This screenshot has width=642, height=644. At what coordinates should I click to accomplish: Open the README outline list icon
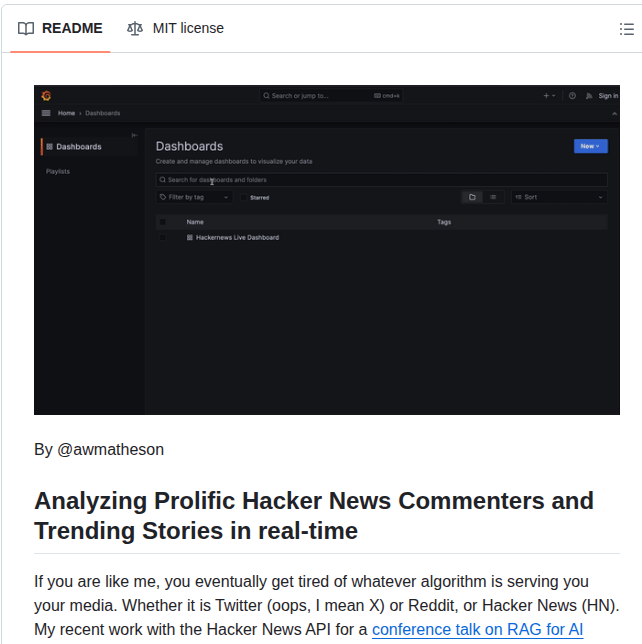click(x=626, y=29)
